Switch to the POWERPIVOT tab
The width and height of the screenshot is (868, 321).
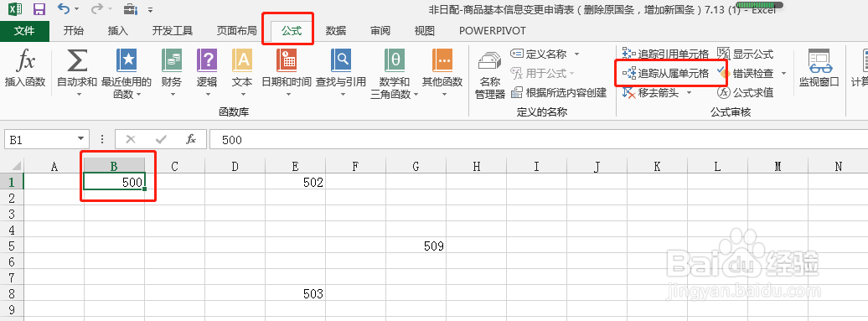[492, 31]
